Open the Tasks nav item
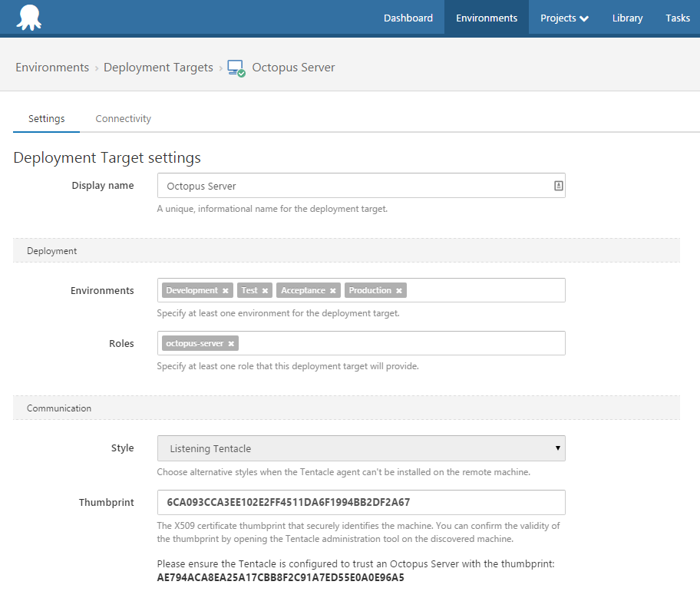This screenshot has width=700, height=598. 678,18
